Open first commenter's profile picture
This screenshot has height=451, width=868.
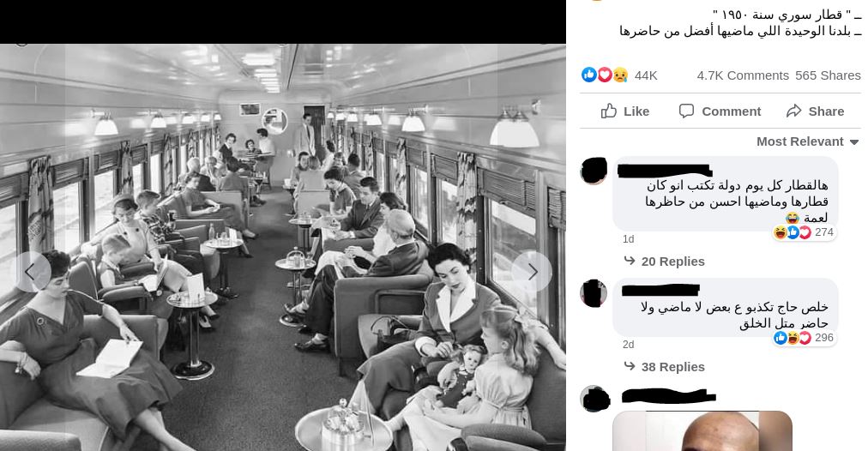pyautogui.click(x=594, y=171)
